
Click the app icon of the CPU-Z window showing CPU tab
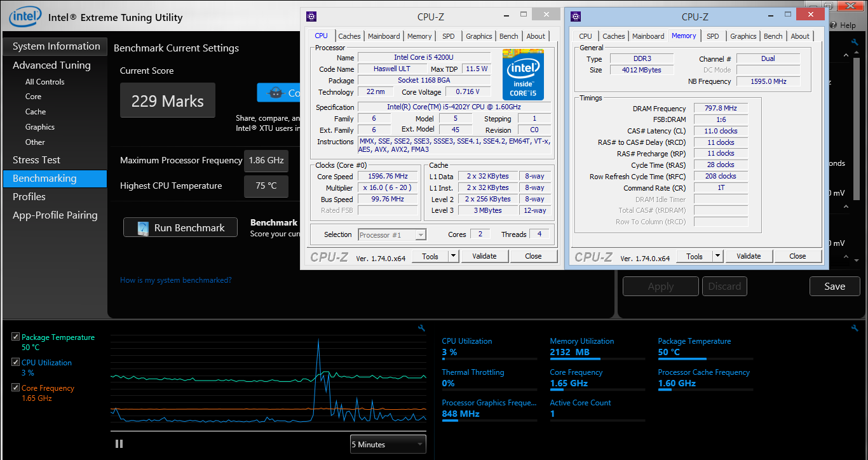(x=311, y=17)
